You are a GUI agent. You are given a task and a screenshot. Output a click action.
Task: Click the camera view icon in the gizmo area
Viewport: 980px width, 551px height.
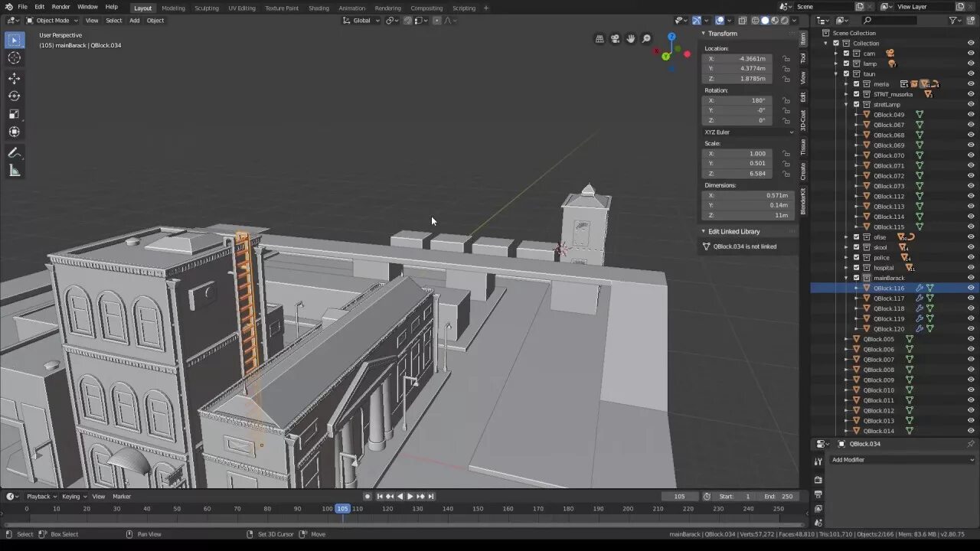point(616,39)
